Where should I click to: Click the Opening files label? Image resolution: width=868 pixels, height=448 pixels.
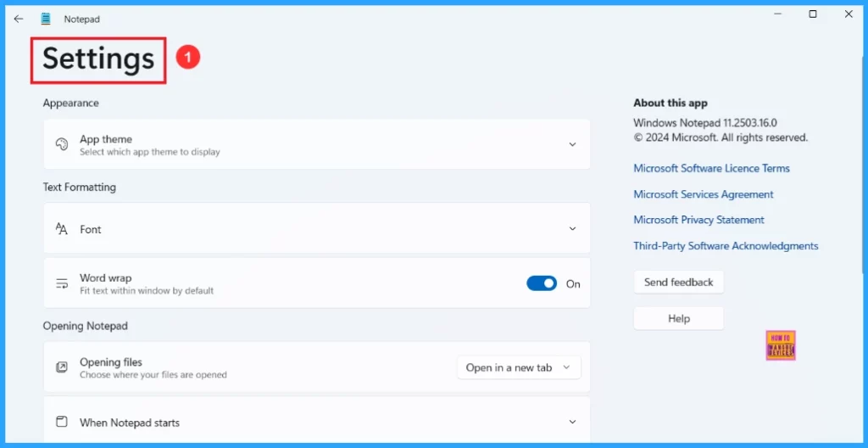click(x=111, y=362)
